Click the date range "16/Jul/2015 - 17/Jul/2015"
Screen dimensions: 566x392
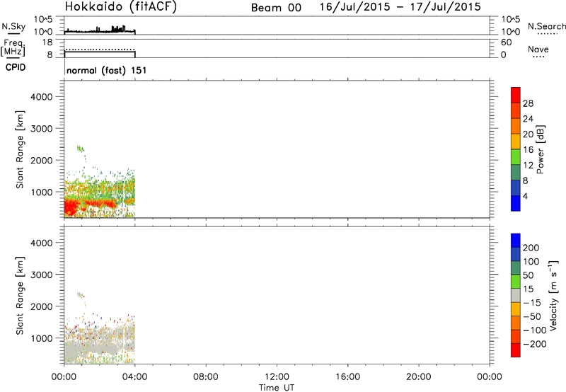(400, 7)
